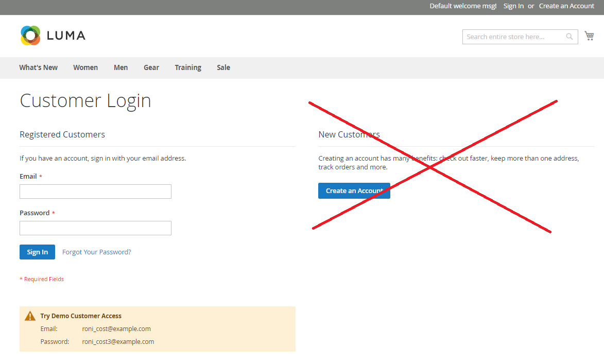This screenshot has width=604, height=364.
Task: Open the Training menu item
Action: [188, 67]
